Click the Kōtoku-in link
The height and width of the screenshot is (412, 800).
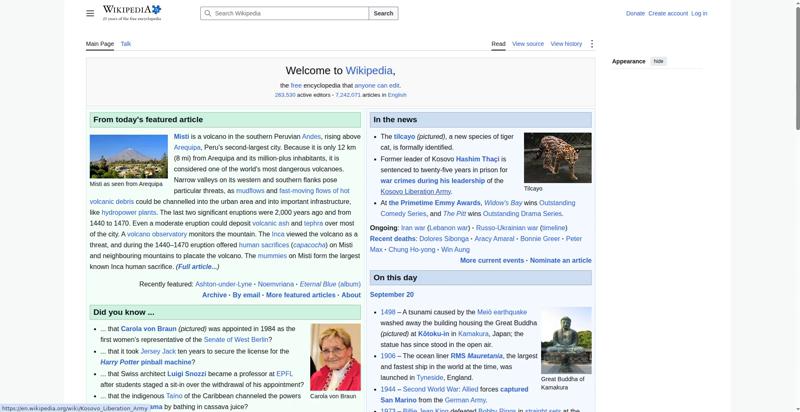pos(434,333)
